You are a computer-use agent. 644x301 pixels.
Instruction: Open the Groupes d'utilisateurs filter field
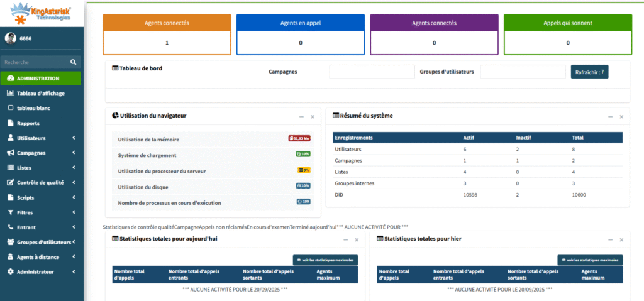point(523,72)
